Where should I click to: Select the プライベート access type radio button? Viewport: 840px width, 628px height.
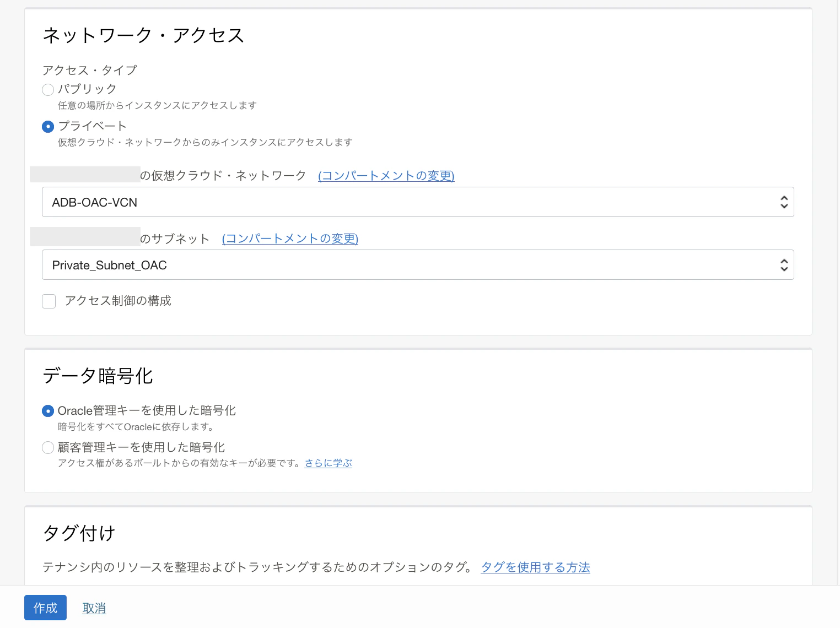click(x=48, y=127)
